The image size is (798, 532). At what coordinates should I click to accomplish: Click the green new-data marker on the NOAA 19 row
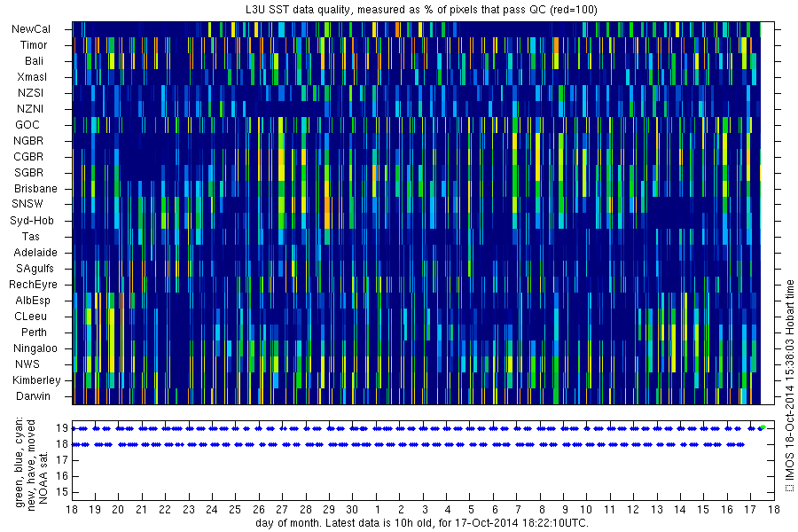pos(763,427)
